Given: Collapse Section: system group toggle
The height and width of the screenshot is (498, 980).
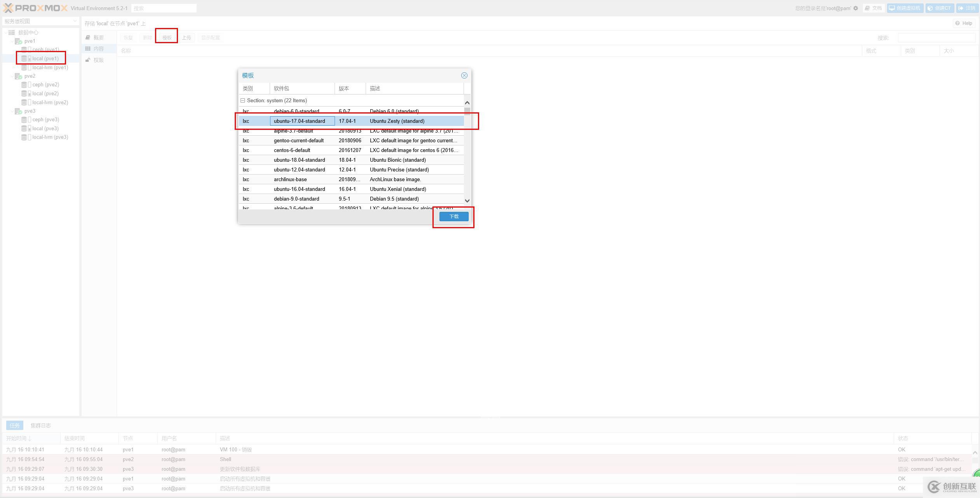Looking at the screenshot, I should (243, 101).
